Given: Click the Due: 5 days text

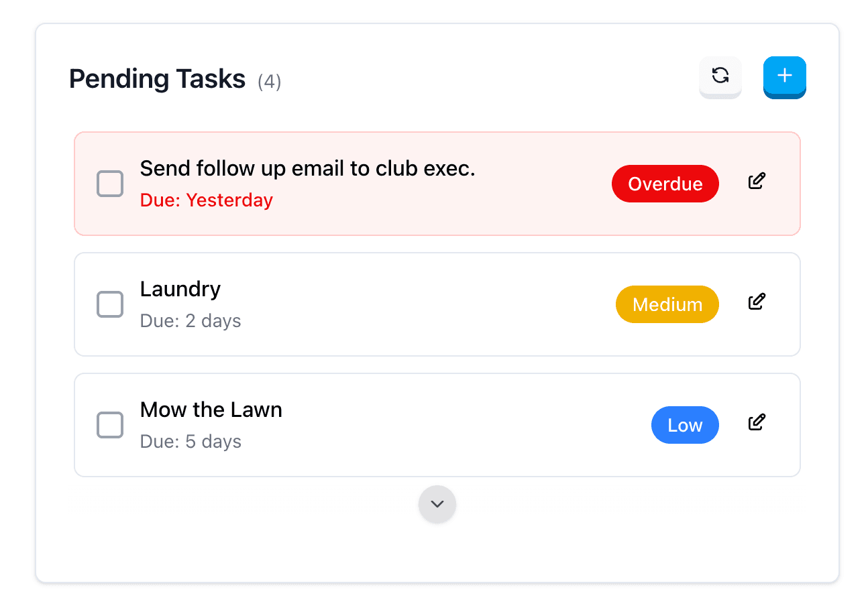Looking at the screenshot, I should (x=191, y=442).
